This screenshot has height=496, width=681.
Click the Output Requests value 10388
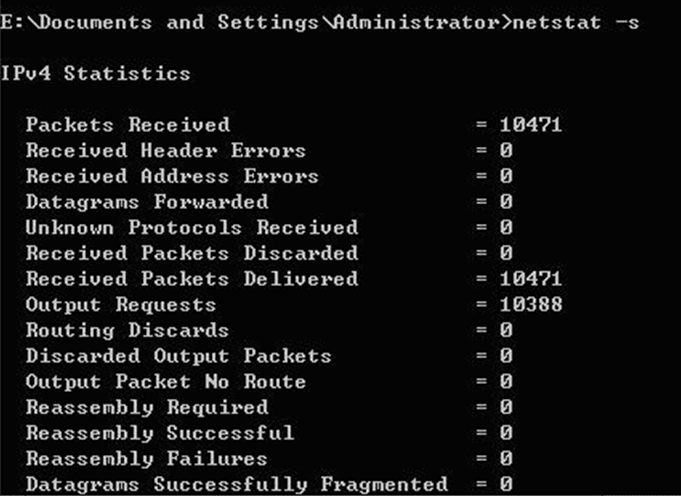point(531,304)
